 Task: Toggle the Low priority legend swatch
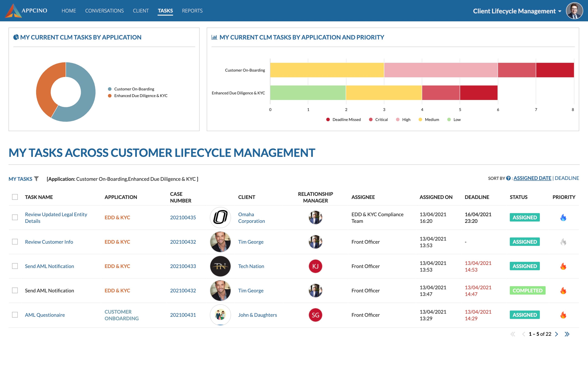coord(449,120)
